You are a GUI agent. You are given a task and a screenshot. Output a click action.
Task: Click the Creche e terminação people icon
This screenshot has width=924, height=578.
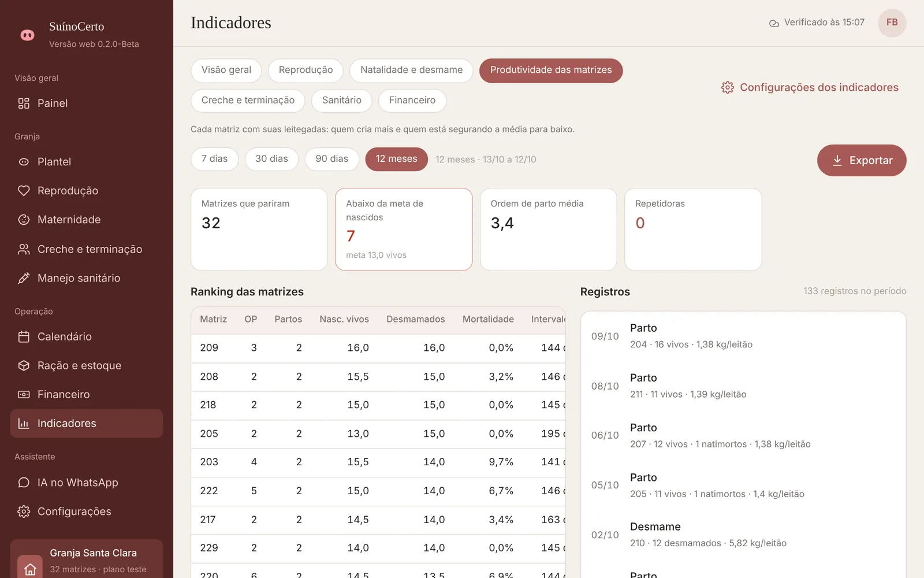(24, 249)
